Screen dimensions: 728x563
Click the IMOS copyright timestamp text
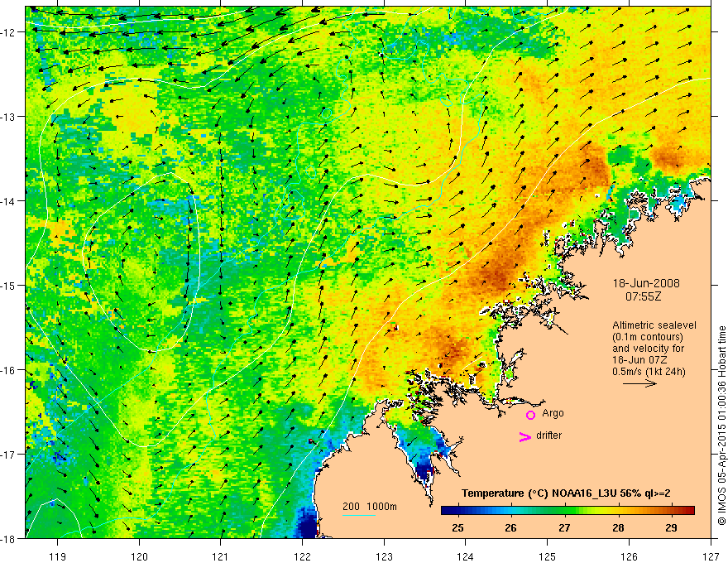(721, 426)
